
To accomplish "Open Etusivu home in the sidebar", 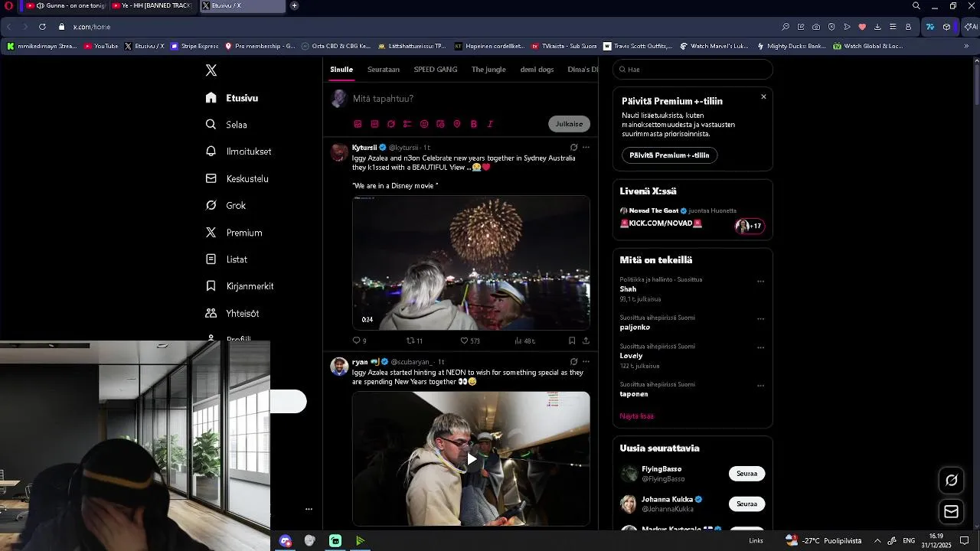I will (232, 98).
